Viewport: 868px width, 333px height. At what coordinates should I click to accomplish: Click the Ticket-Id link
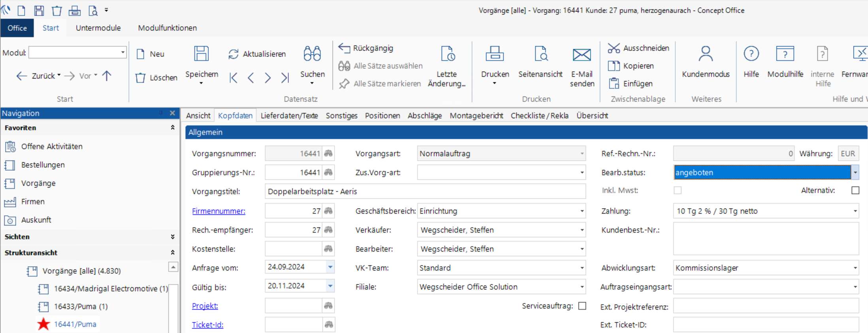pos(207,325)
